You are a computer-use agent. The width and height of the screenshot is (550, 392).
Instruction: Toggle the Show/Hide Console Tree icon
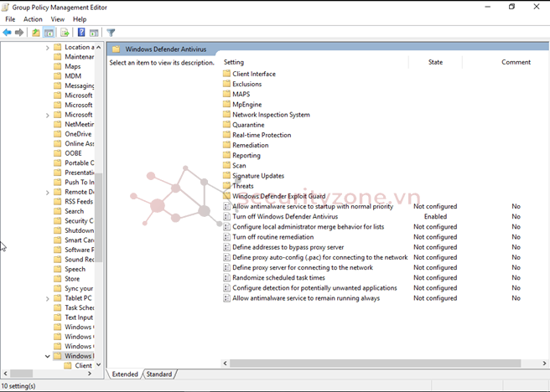pos(49,33)
